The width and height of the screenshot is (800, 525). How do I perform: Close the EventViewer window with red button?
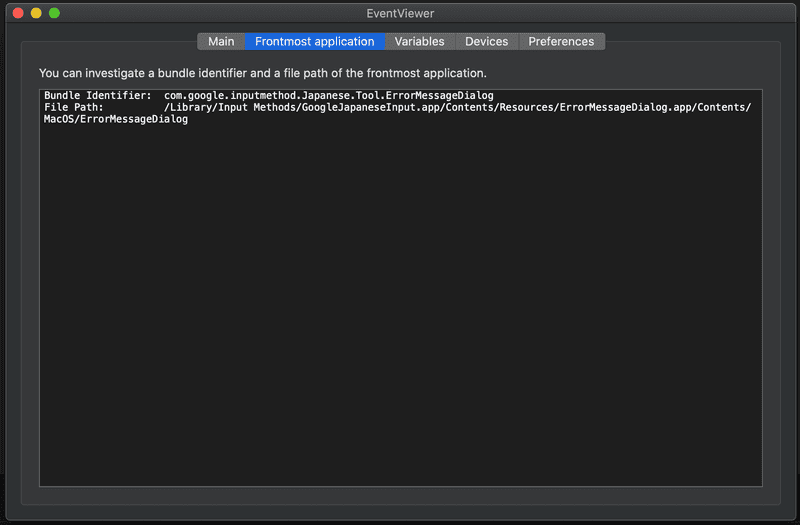coord(18,13)
